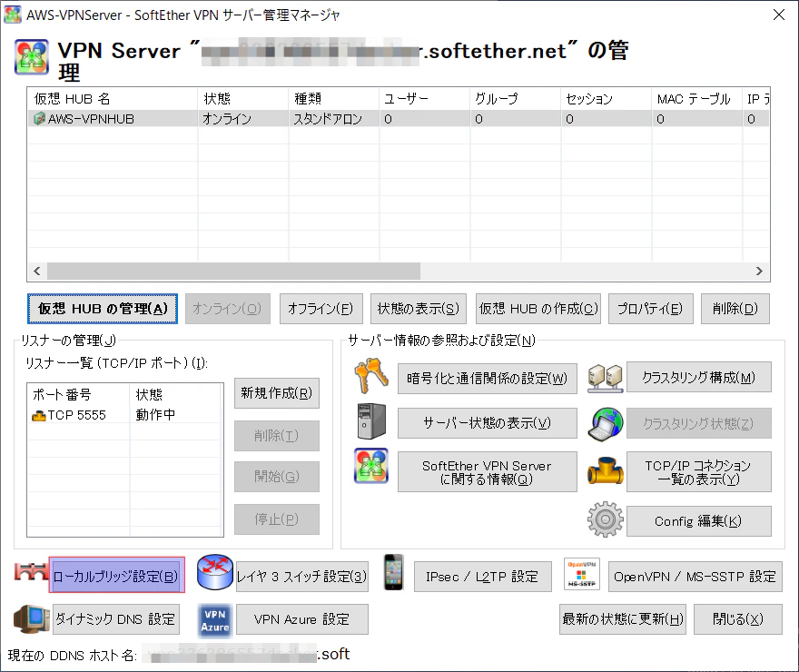Click the VPN Azure blue icon

pyautogui.click(x=215, y=620)
